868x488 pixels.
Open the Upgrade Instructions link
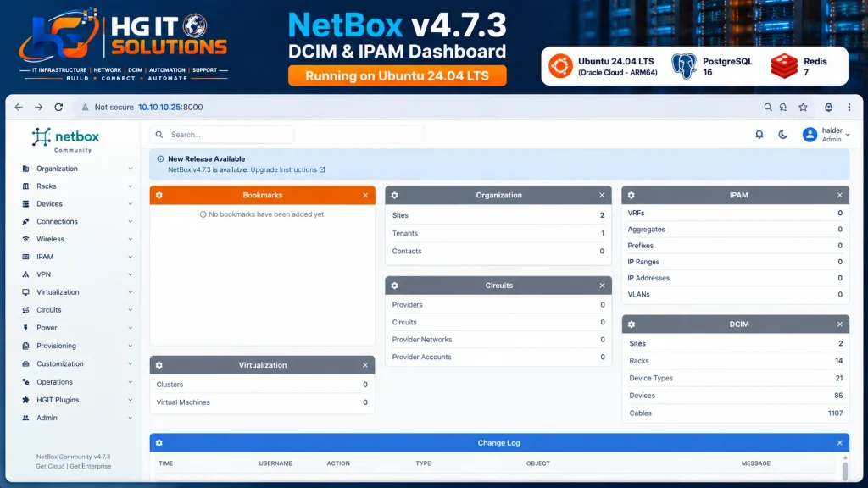(287, 169)
